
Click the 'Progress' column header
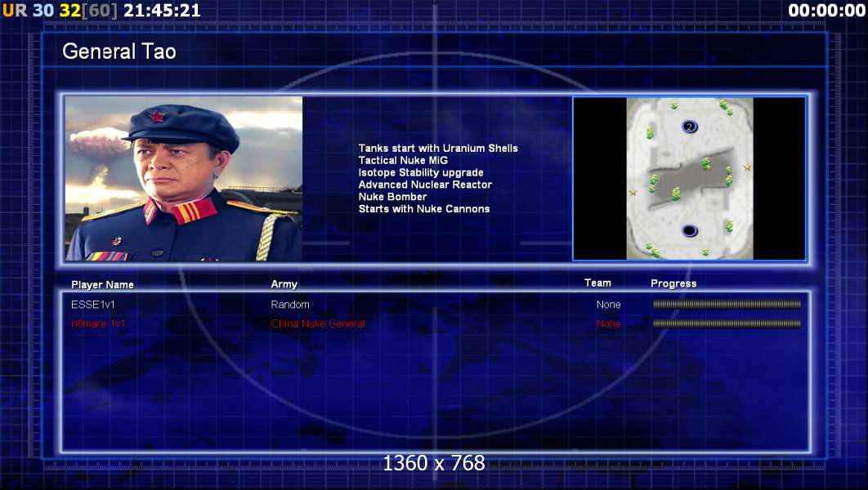tap(673, 283)
